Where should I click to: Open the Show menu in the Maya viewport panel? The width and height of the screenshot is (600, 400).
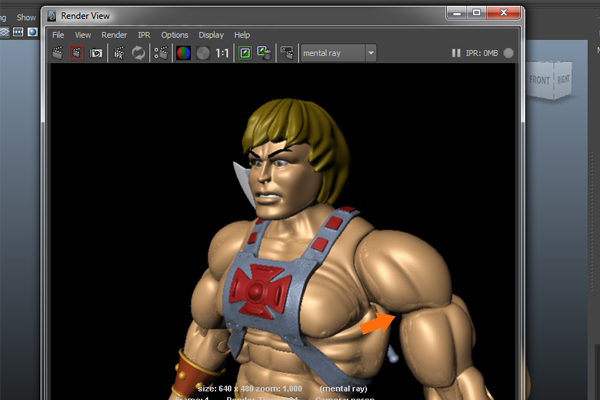[26, 18]
